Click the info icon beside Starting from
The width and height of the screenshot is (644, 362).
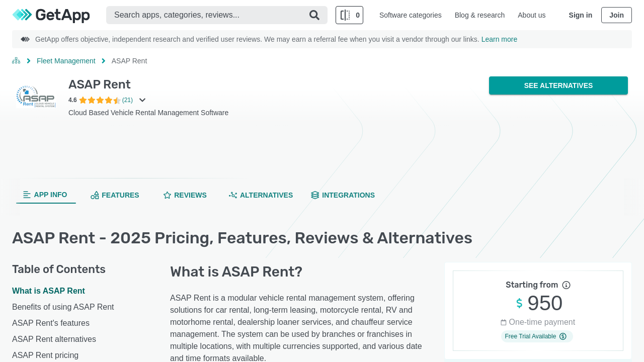566,285
